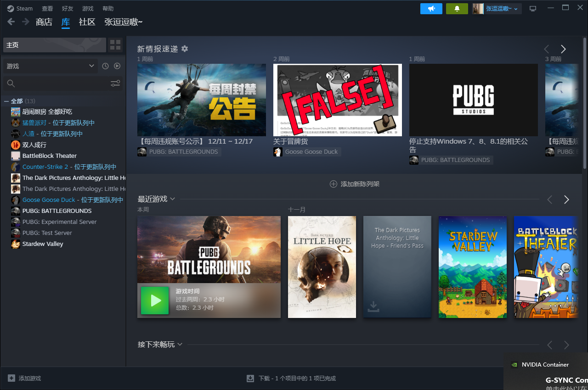Open the 每周封禁公告 news thumbnail
The width and height of the screenshot is (588, 390).
pyautogui.click(x=202, y=100)
